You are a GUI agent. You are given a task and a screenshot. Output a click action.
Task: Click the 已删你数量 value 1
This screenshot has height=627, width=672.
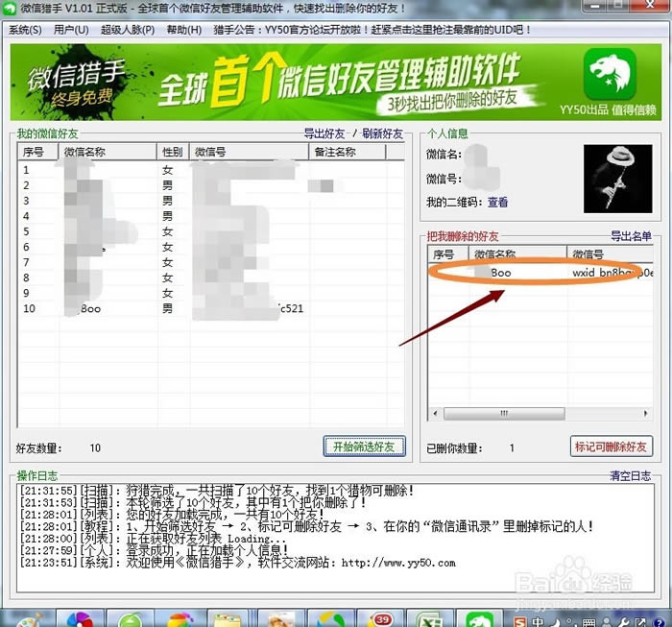pos(512,448)
